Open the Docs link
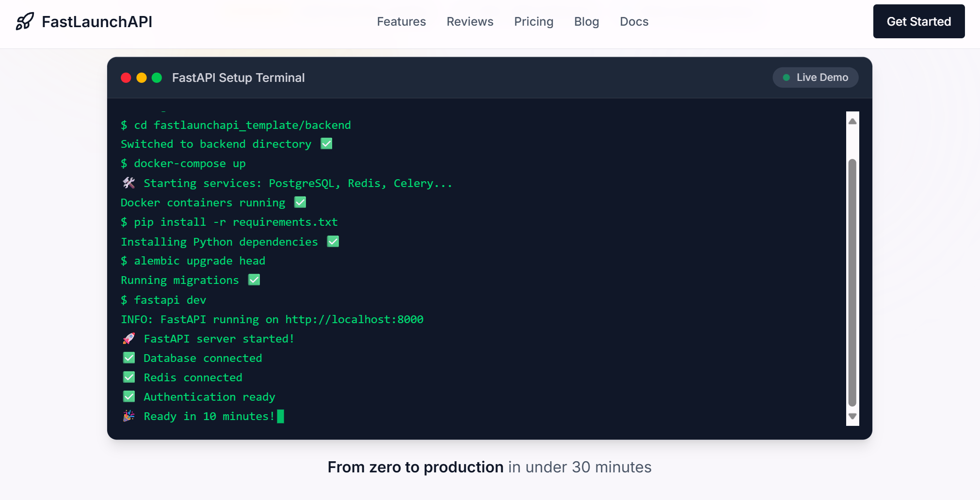980x500 pixels. (x=634, y=22)
